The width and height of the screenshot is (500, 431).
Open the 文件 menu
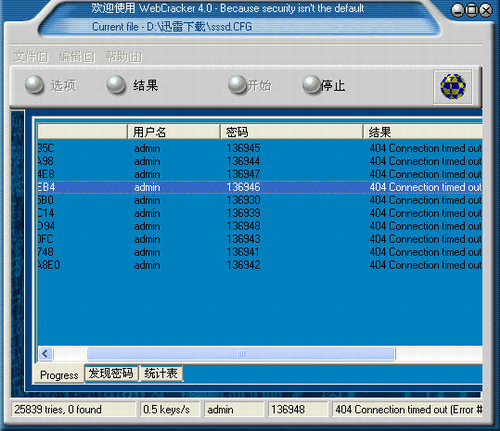[x=31, y=57]
